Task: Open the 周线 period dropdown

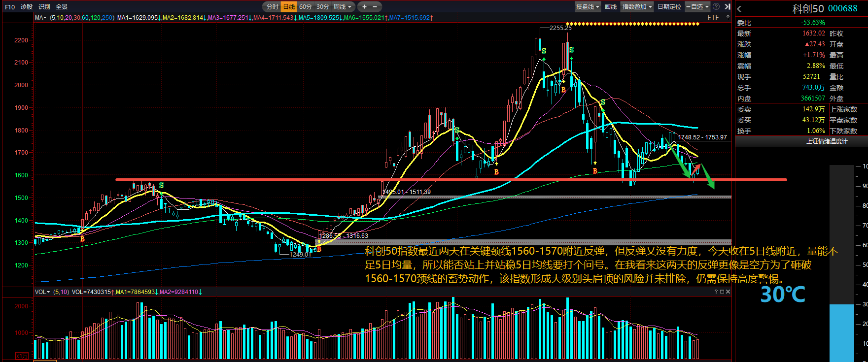Action: [x=343, y=7]
